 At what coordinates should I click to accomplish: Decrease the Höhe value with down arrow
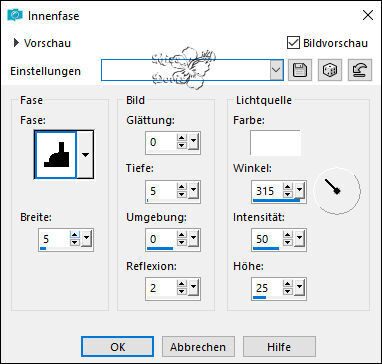pos(287,292)
